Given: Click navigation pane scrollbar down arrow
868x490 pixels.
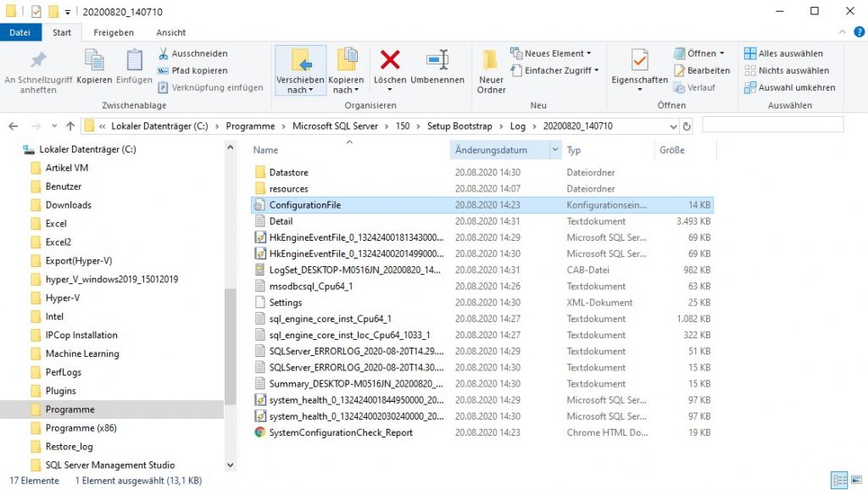Looking at the screenshot, I should [231, 465].
